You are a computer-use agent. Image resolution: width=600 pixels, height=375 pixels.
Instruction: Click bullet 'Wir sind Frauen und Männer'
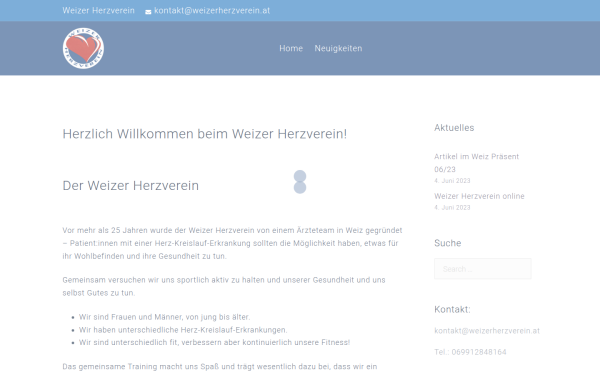(165, 317)
